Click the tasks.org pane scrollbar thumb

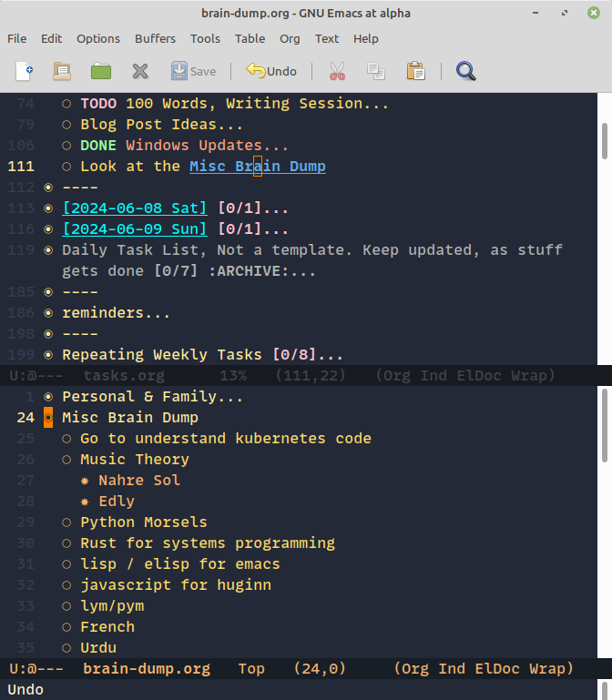605,140
